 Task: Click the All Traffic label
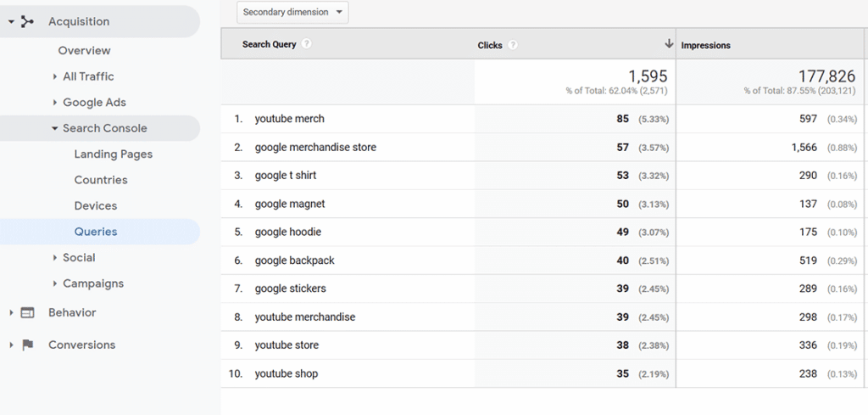click(88, 76)
